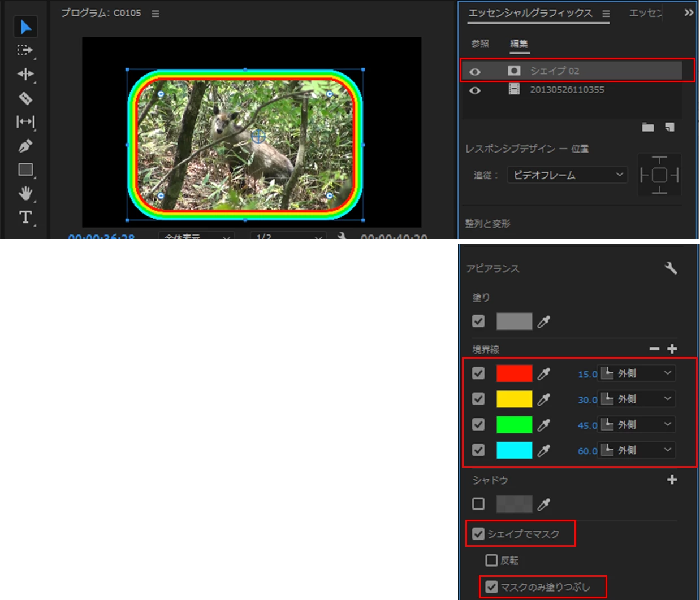Use eyedropper for シャドウ color
Viewport: 700px width, 600px height.
click(x=544, y=504)
